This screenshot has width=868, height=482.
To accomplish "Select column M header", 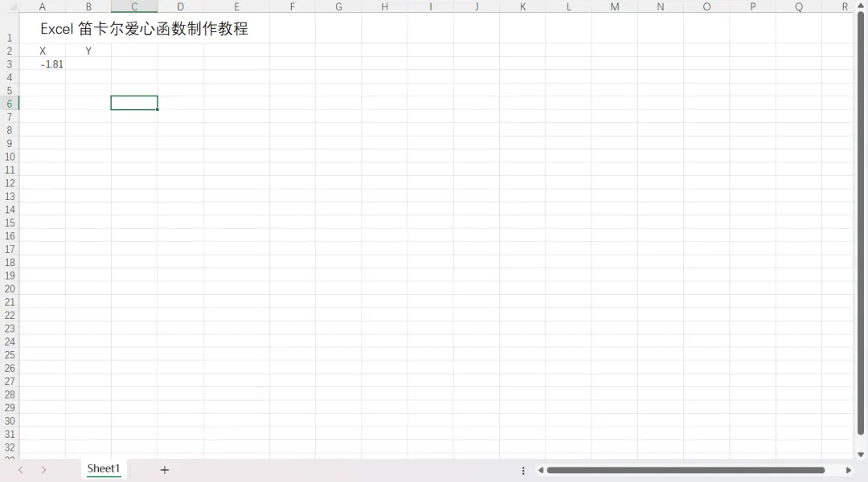I will 615,6.
